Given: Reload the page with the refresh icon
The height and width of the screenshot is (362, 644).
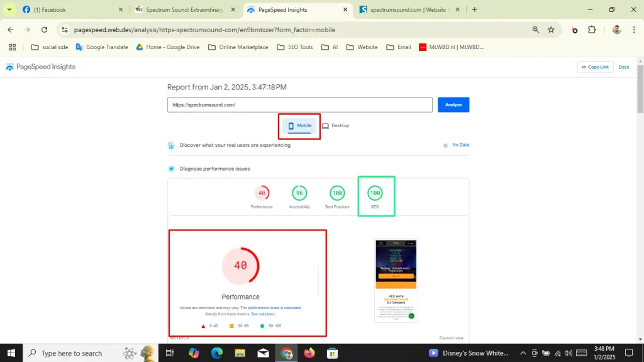Looking at the screenshot, I should [44, 30].
